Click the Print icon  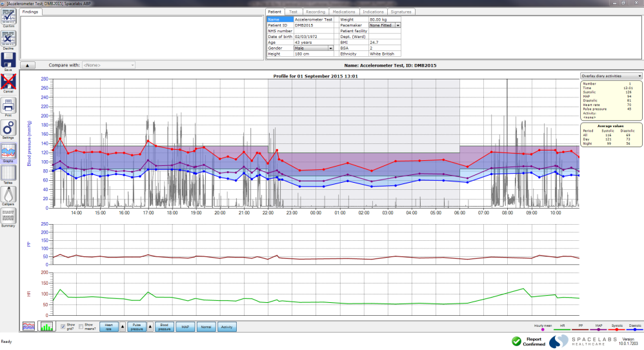point(8,105)
